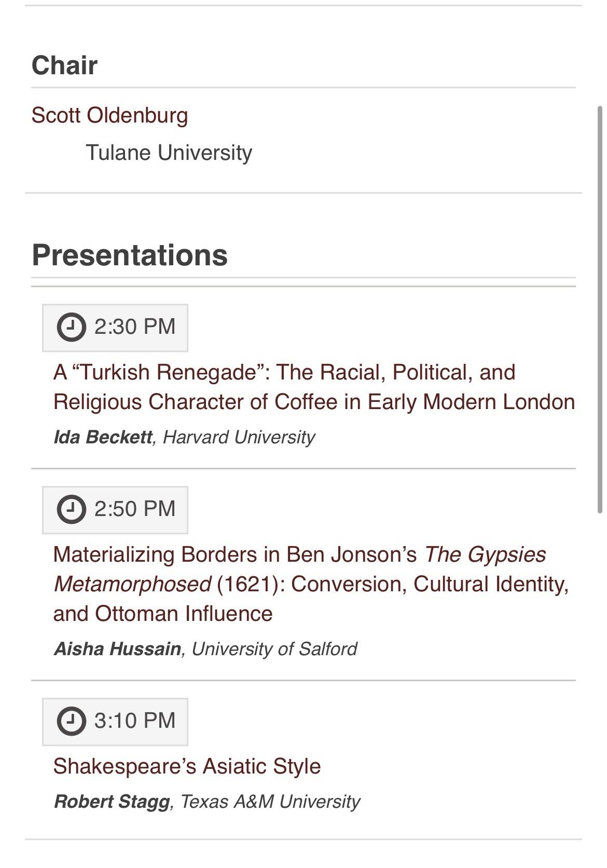Select the 3:10 PM time label

tap(135, 721)
